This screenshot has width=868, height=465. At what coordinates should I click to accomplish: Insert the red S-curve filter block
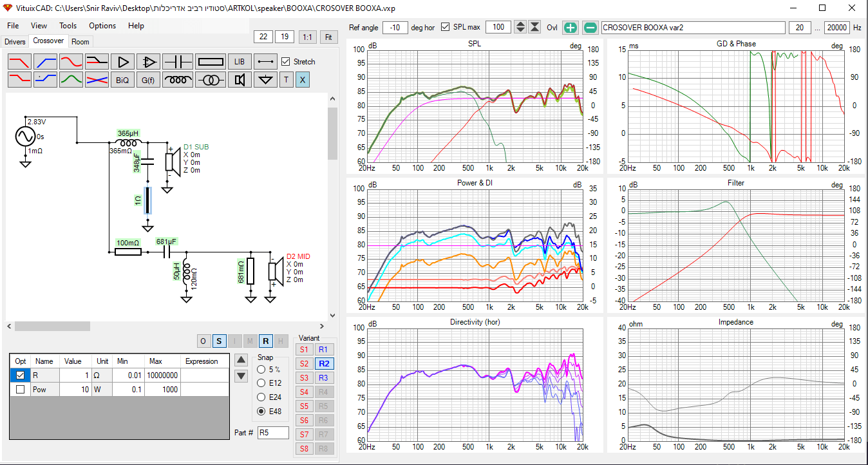tap(71, 62)
